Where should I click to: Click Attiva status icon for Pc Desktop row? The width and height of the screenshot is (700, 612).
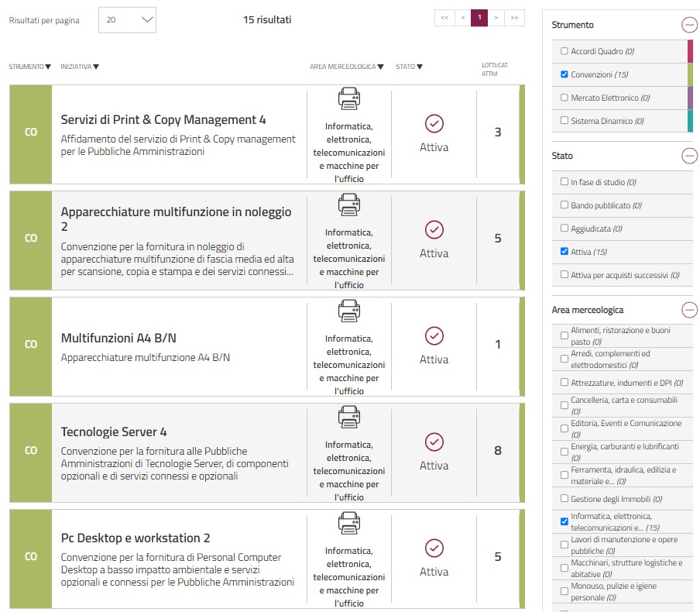434,548
